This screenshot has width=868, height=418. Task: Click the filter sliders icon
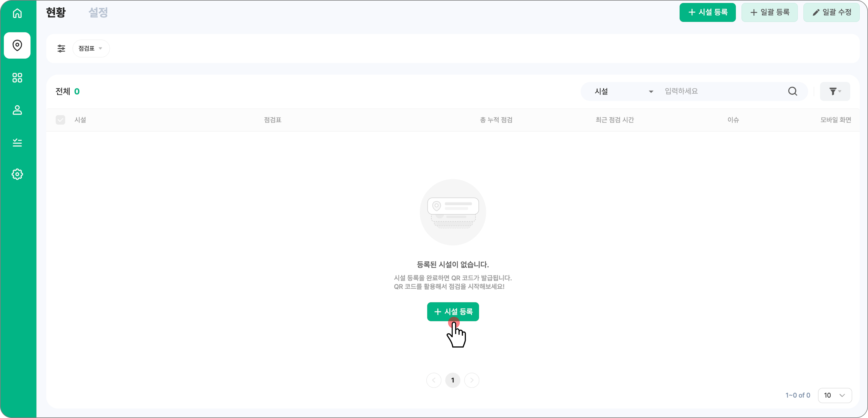pos(61,49)
